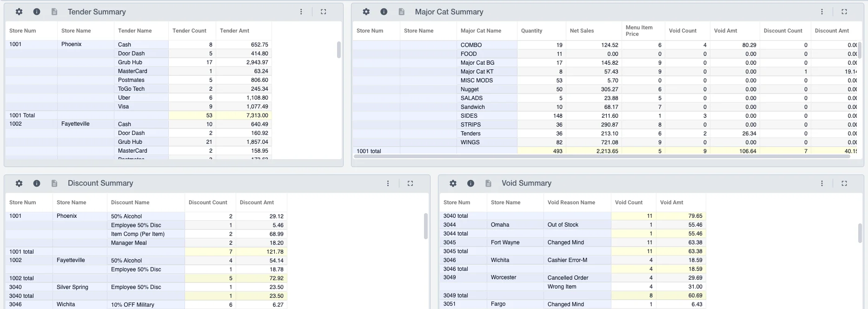This screenshot has height=309, width=868.
Task: Expand Tender Summary panel to fullscreen
Action: point(324,12)
